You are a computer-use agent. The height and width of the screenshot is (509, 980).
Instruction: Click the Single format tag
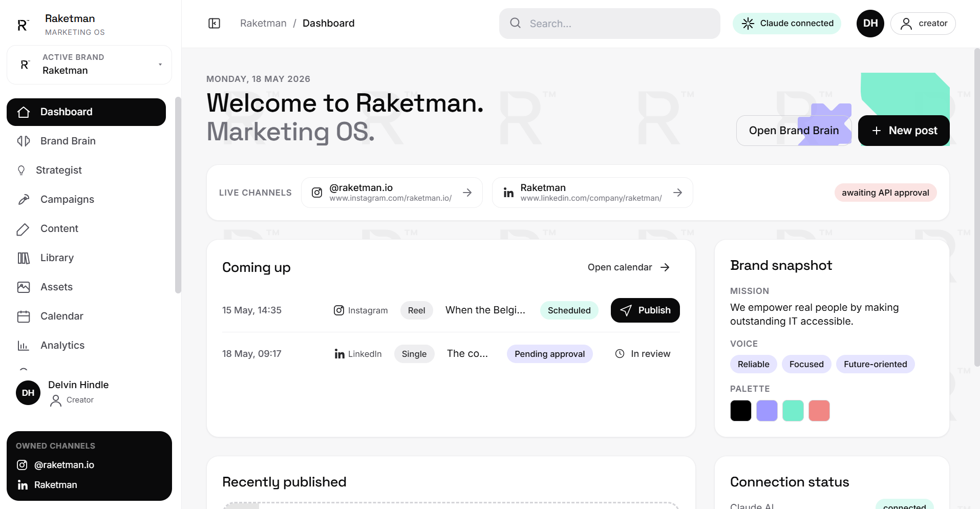(414, 354)
